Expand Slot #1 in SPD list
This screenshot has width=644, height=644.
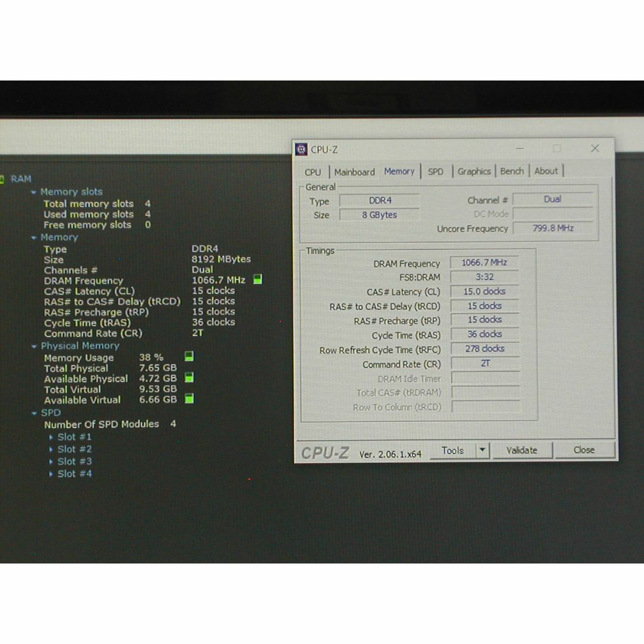click(x=51, y=437)
